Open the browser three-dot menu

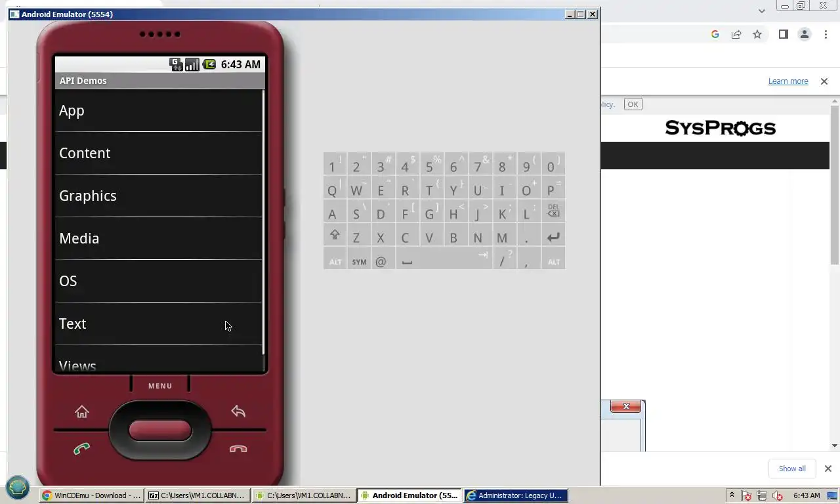pyautogui.click(x=826, y=34)
